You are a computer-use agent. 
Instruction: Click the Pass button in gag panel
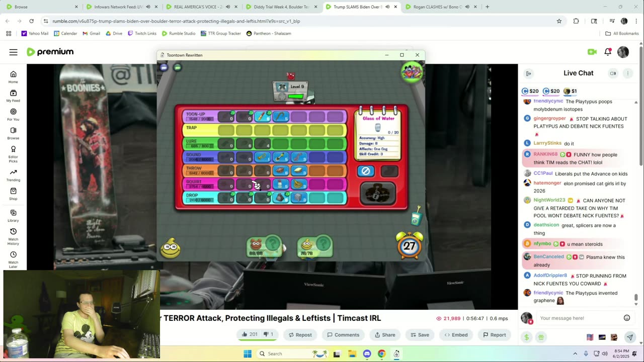point(366,171)
